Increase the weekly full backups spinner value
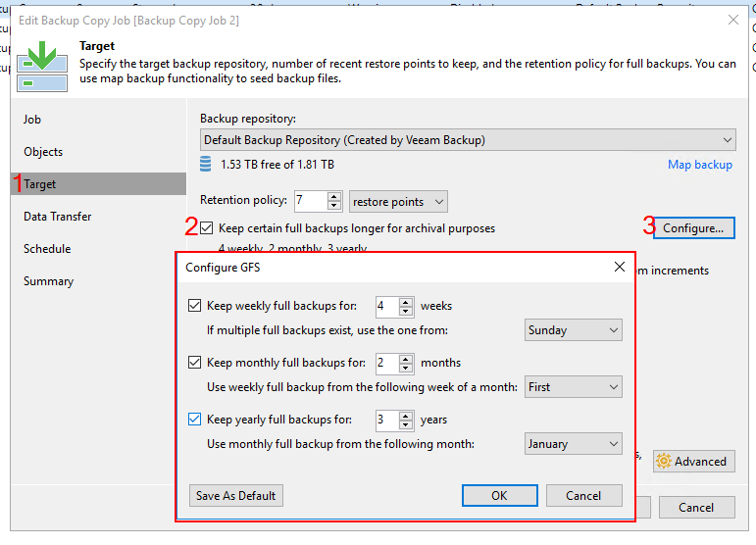The width and height of the screenshot is (756, 545). pos(407,302)
